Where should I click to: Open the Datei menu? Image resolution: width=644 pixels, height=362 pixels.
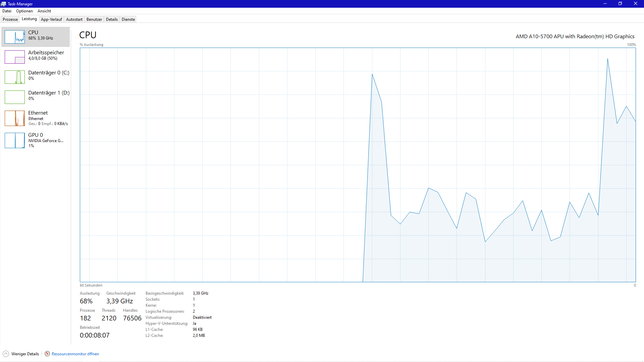point(7,11)
